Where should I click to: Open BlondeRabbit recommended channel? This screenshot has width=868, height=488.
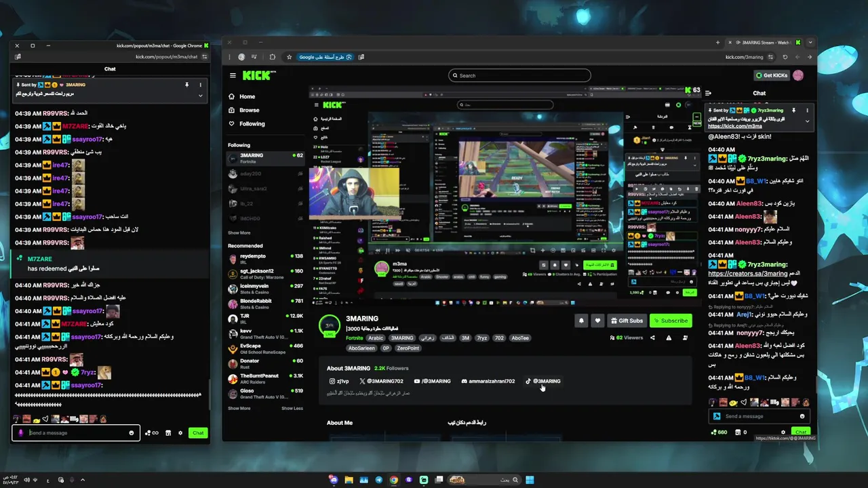click(x=265, y=303)
